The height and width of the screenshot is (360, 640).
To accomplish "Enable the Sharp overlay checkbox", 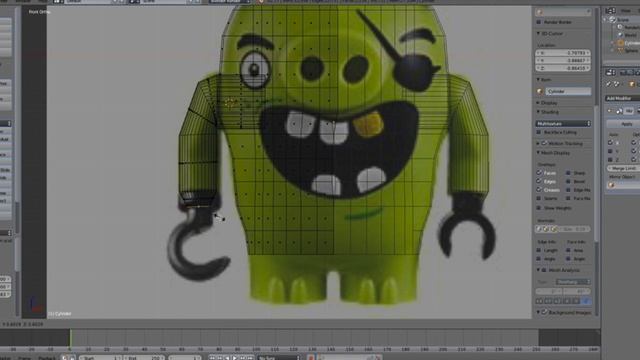I will pos(568,173).
